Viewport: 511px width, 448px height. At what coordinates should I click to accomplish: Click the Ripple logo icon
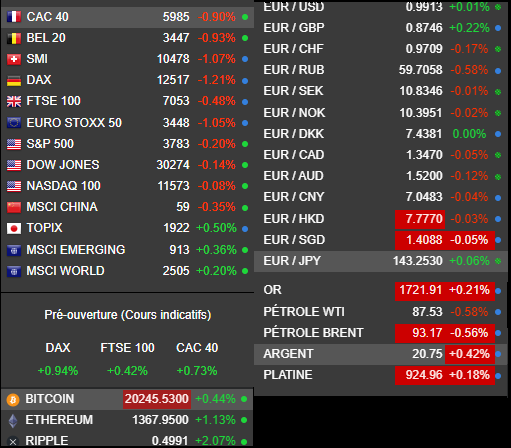coord(13,442)
